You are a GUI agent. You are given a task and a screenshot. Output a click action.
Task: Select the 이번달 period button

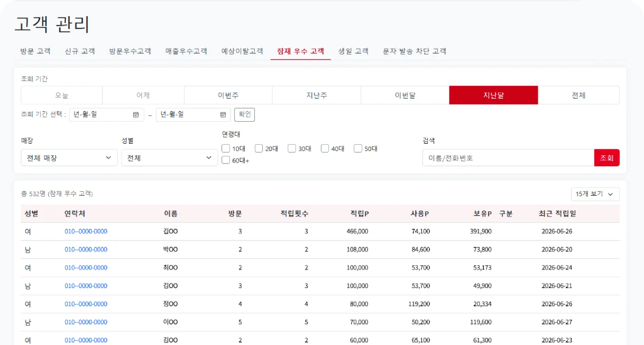(405, 95)
